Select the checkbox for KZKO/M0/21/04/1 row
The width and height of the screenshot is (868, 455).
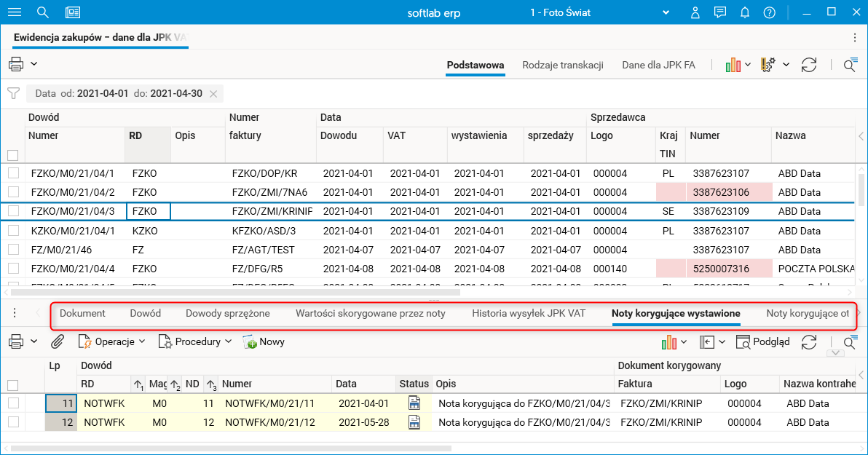click(x=13, y=231)
